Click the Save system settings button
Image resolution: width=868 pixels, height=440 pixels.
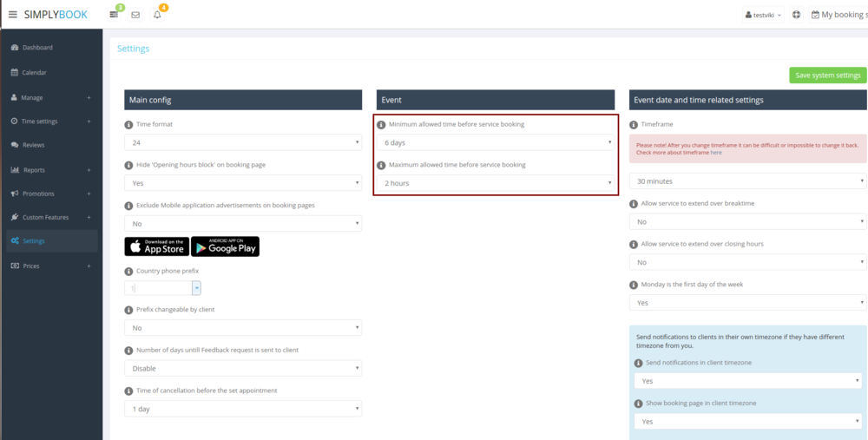(x=827, y=76)
